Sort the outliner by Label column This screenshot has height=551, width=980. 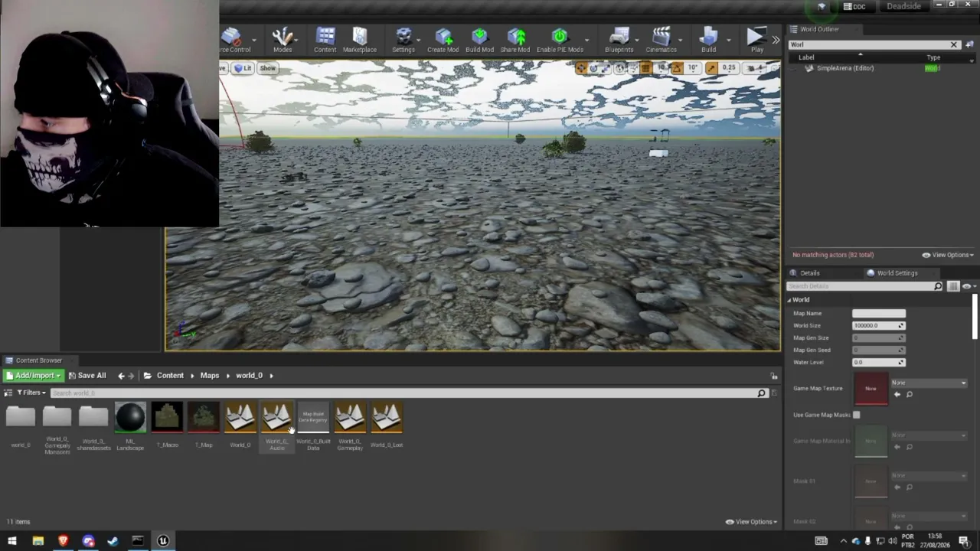pyautogui.click(x=806, y=57)
